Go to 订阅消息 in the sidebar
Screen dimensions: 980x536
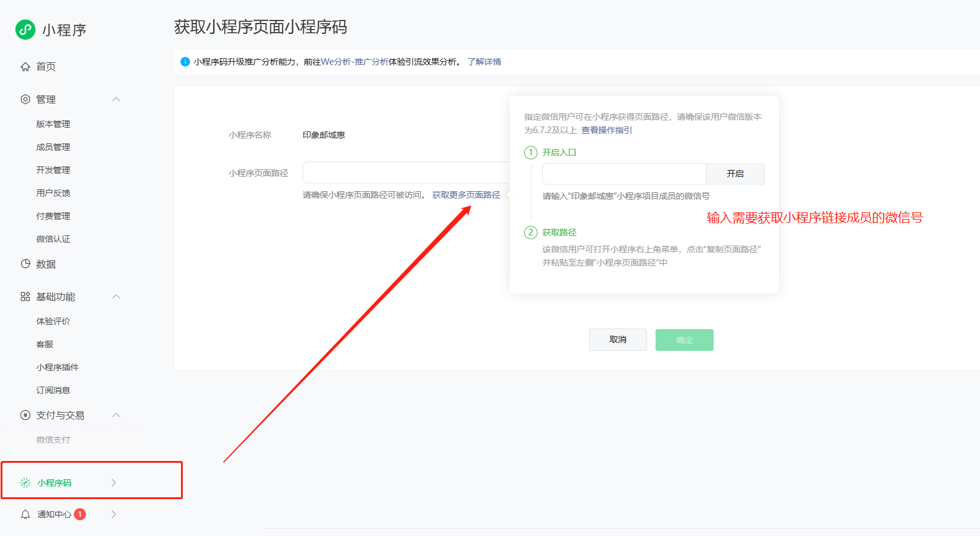53,390
